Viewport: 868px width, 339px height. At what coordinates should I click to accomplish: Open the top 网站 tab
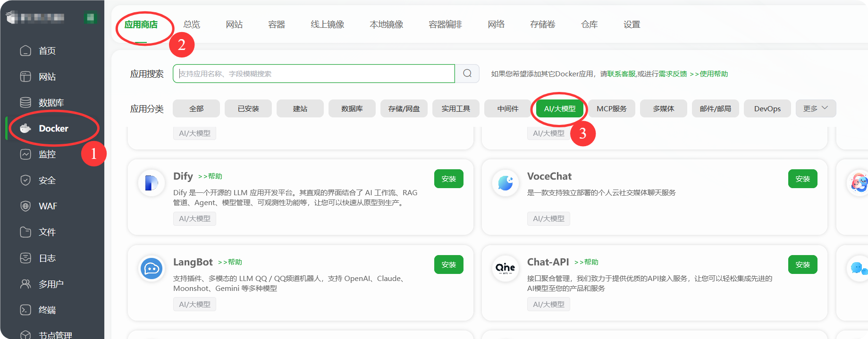pos(234,25)
